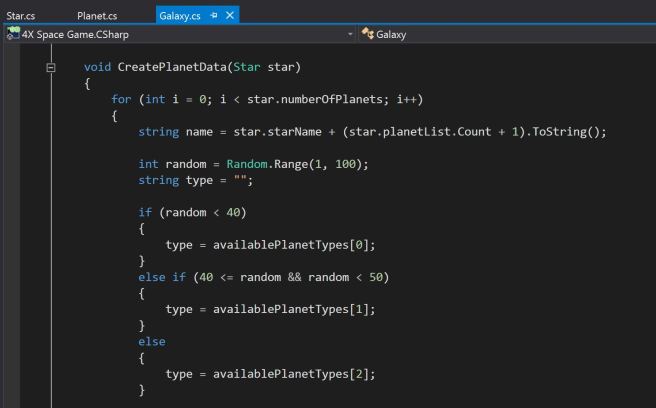This screenshot has height=408, width=656.
Task: Open the Planet.cs tab
Action: tap(97, 16)
